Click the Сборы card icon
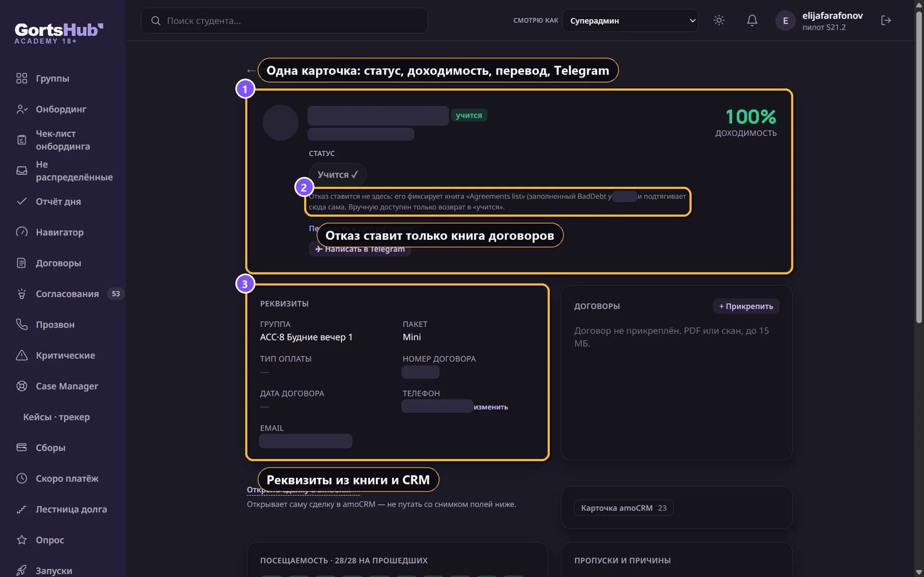Image resolution: width=924 pixels, height=577 pixels. 22,447
